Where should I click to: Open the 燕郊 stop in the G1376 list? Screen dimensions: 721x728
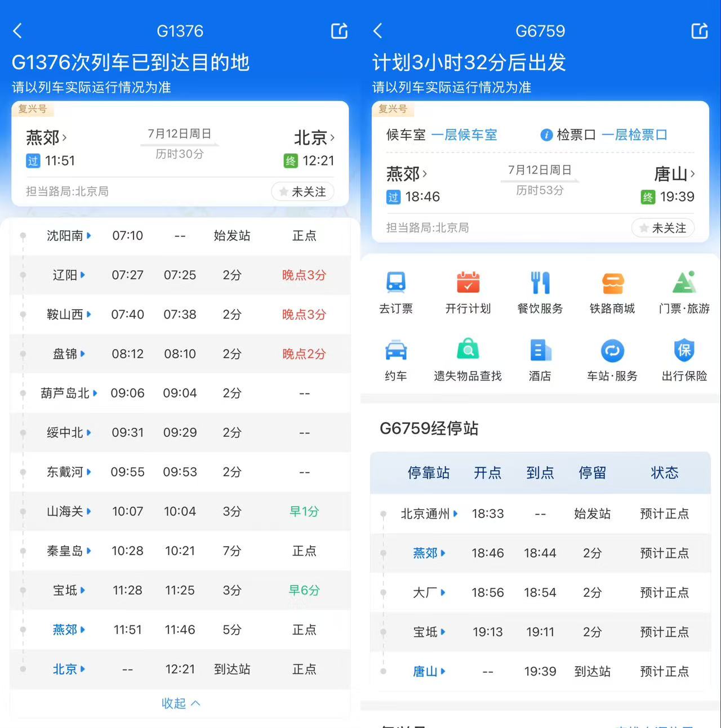(69, 629)
